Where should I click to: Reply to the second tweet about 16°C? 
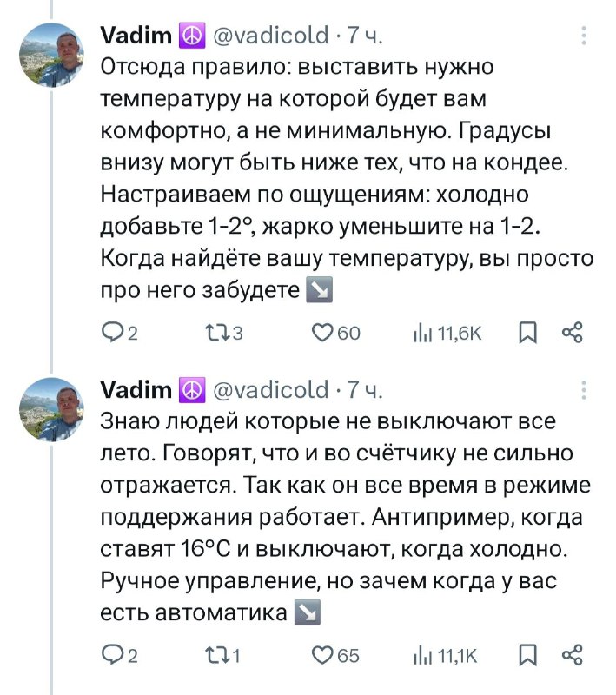coord(113,655)
